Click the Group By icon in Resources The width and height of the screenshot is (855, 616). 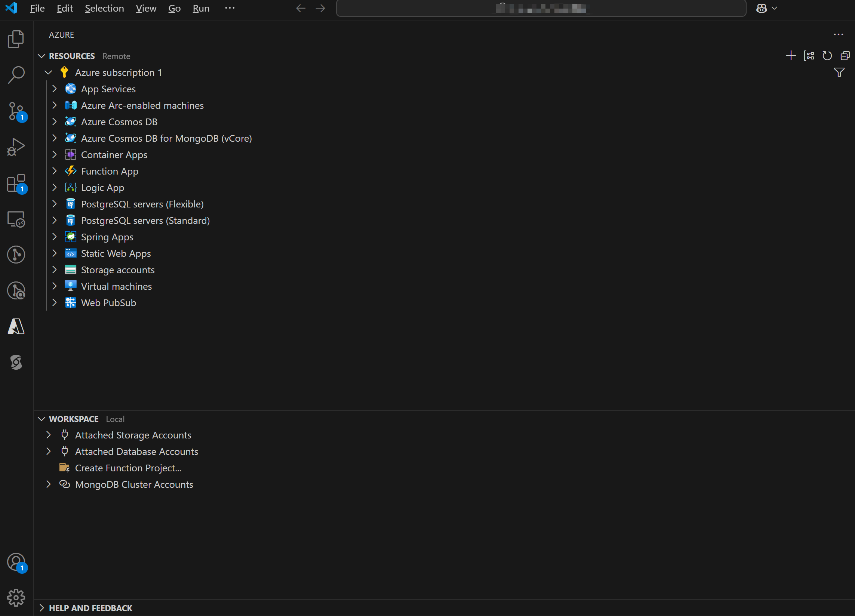[x=809, y=56]
